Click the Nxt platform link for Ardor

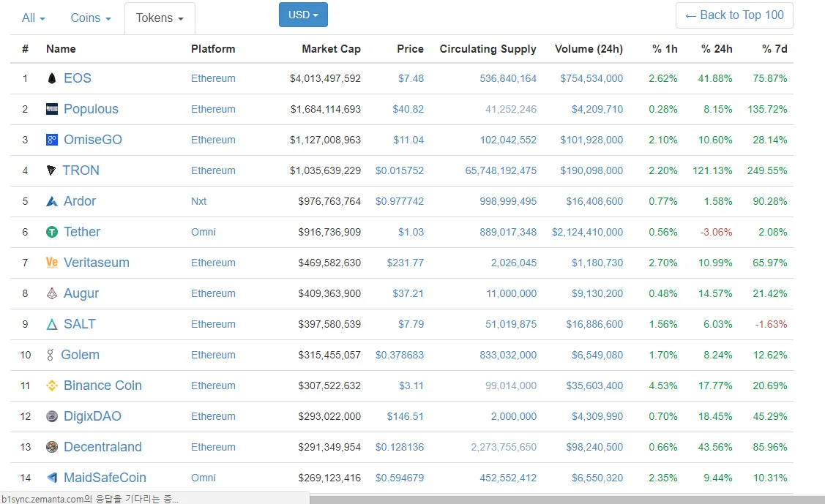pyautogui.click(x=198, y=201)
